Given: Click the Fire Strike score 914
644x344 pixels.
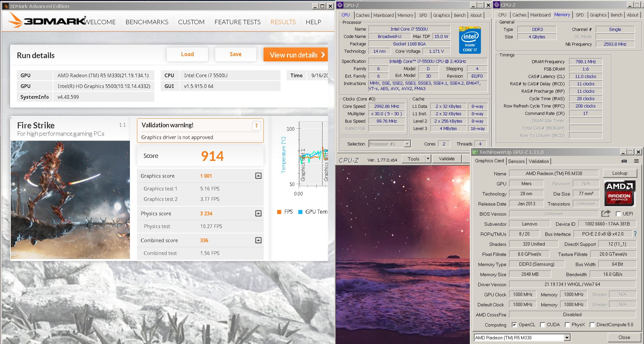Looking at the screenshot, I should click(x=212, y=156).
